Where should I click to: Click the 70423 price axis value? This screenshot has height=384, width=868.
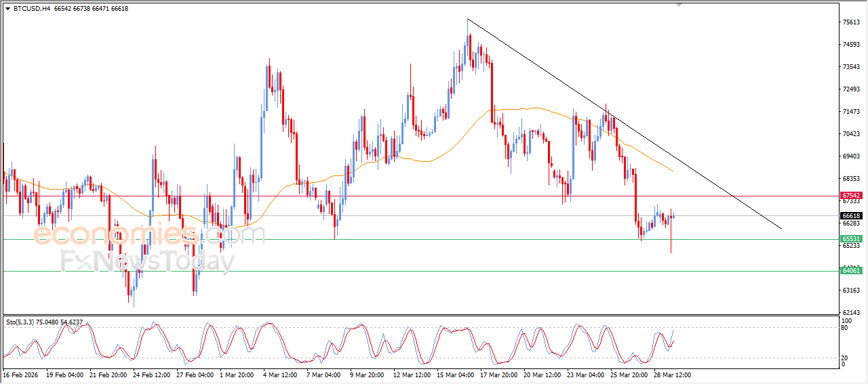tap(851, 134)
